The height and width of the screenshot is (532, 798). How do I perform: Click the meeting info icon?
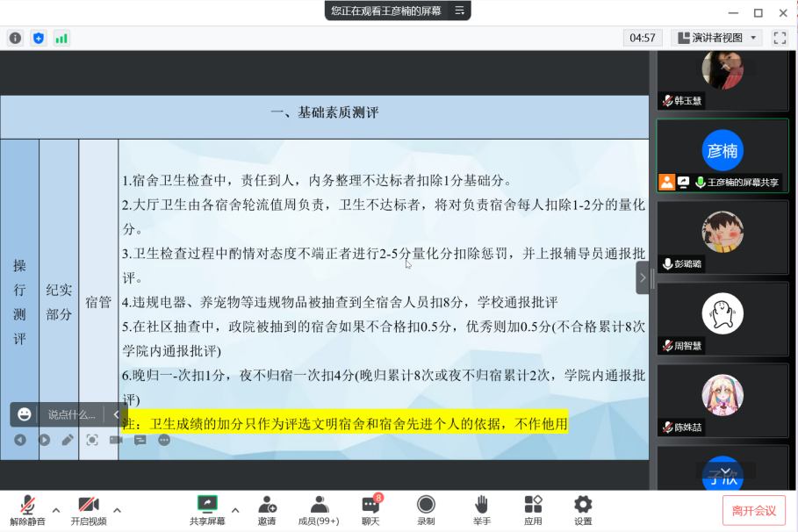coord(15,38)
